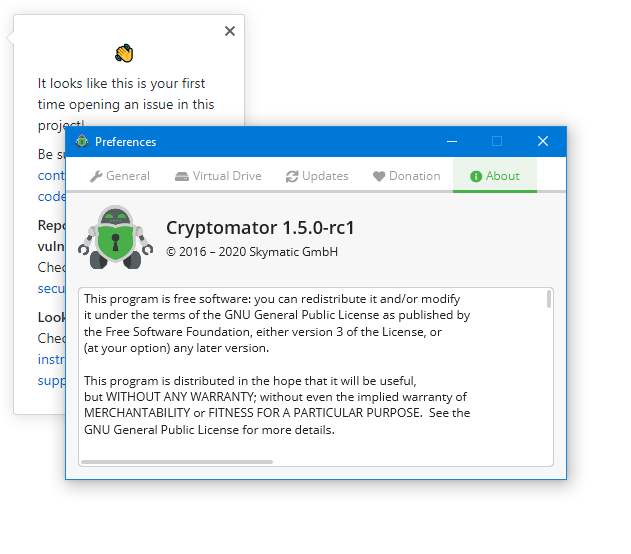
Task: Click the waving hand emoji
Action: (x=124, y=53)
